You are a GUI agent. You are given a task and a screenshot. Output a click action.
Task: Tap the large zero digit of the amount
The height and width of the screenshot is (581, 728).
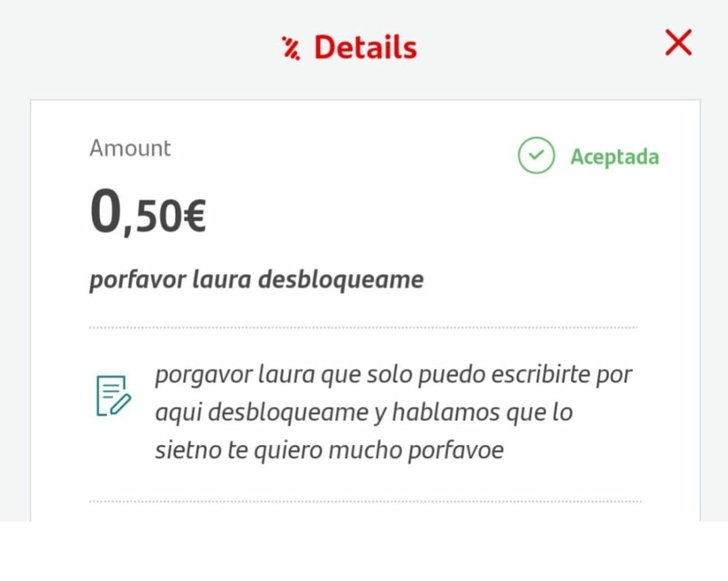[x=106, y=214]
